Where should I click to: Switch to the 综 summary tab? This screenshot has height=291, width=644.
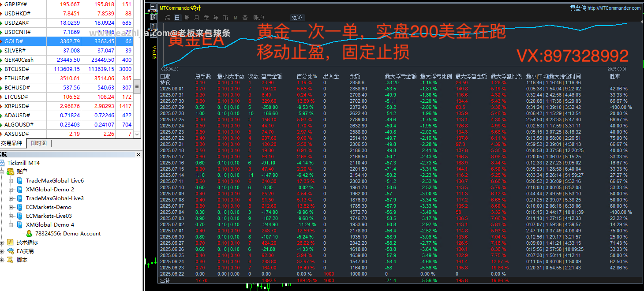point(168,18)
